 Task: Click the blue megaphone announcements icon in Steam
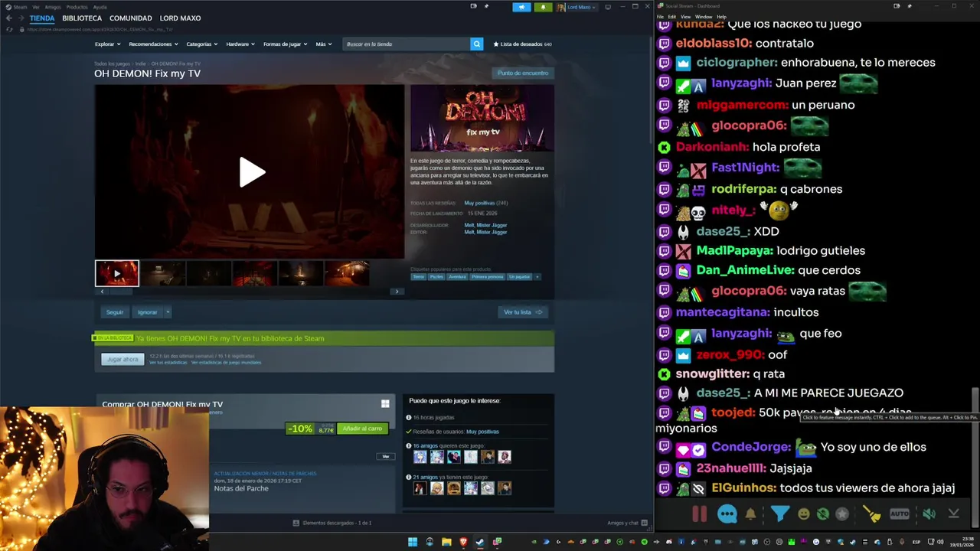coord(521,7)
